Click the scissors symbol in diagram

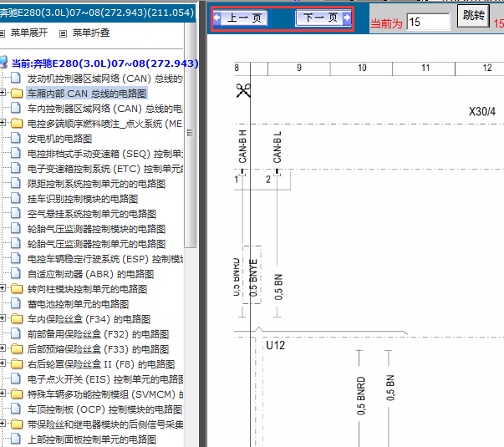(243, 90)
